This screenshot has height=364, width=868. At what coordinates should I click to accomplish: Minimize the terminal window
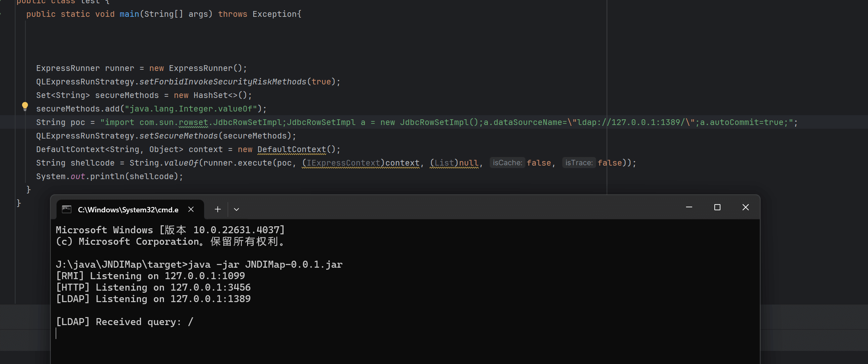coord(689,207)
